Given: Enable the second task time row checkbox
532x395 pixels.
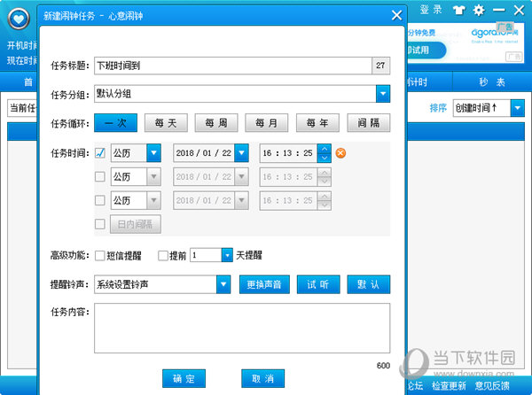Looking at the screenshot, I should [100, 177].
